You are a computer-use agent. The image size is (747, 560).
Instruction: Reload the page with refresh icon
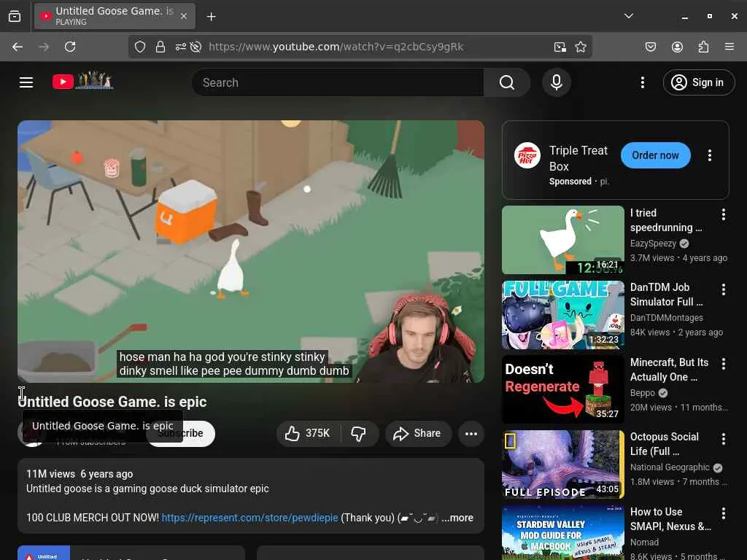tap(70, 47)
